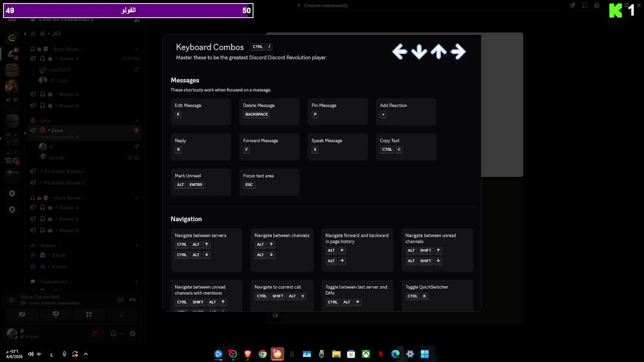Open Friends Room 1 voice channel
Viewport: 644px width, 362px height.
(x=84, y=171)
